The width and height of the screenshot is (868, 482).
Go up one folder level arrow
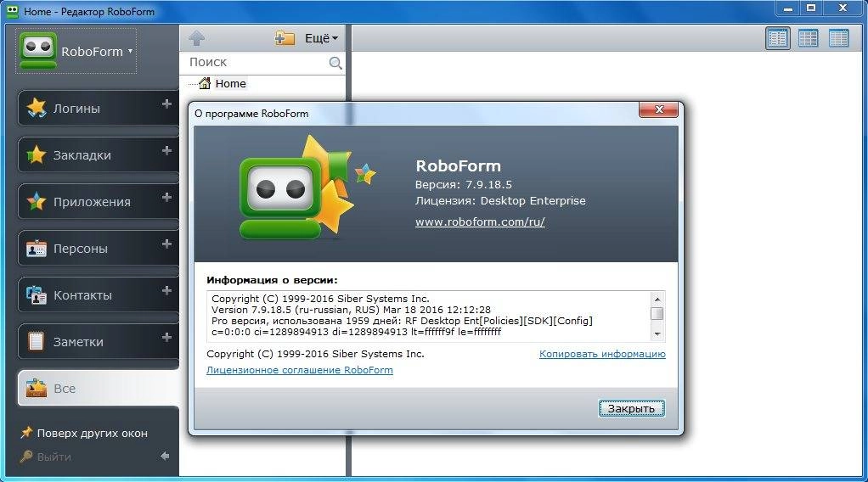click(x=196, y=38)
